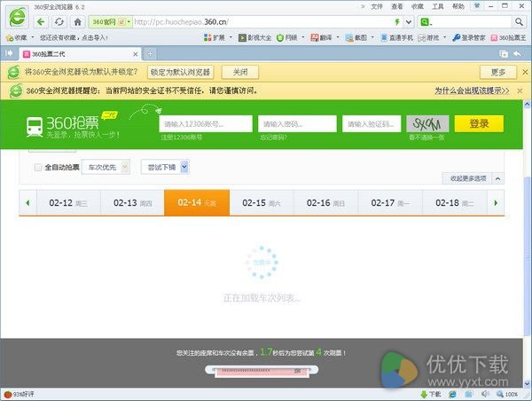Image resolution: width=532 pixels, height=401 pixels.
Task: Open the 收藏 favorites star icon
Action: pos(10,37)
